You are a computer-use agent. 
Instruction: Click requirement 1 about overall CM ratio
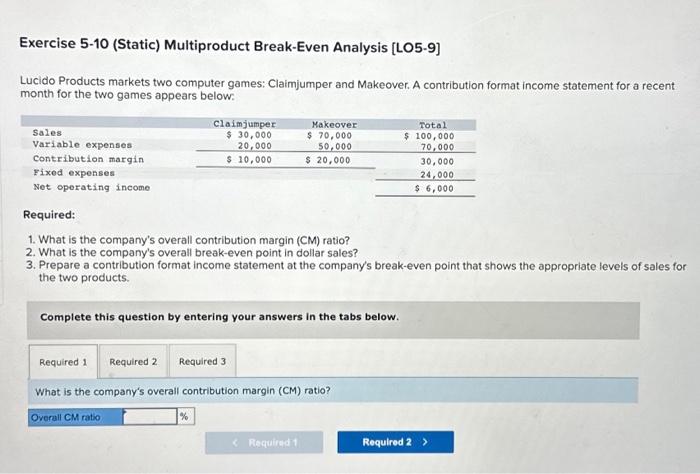tap(188, 240)
